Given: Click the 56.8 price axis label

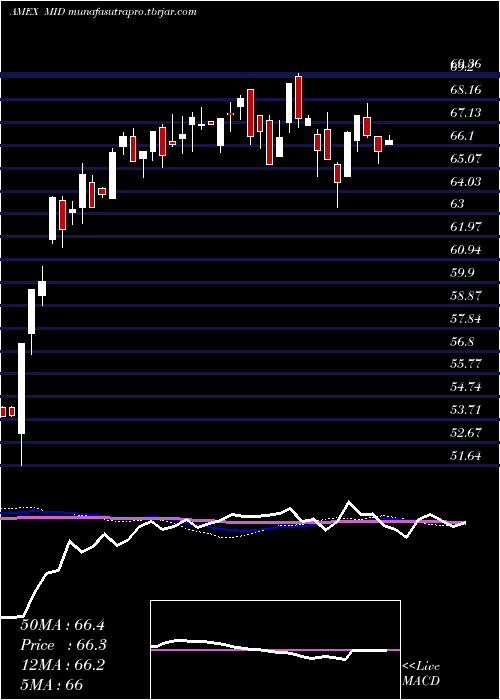Looking at the screenshot, I should click(x=462, y=342).
